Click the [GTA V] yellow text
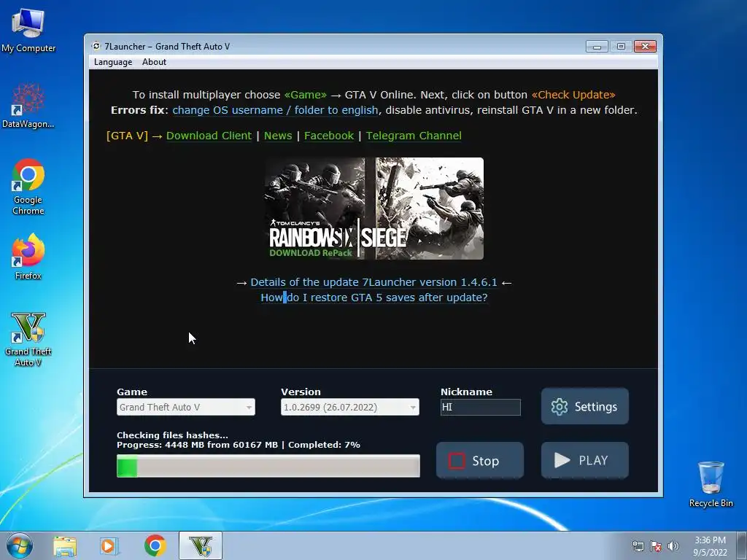The width and height of the screenshot is (747, 560). point(127,136)
